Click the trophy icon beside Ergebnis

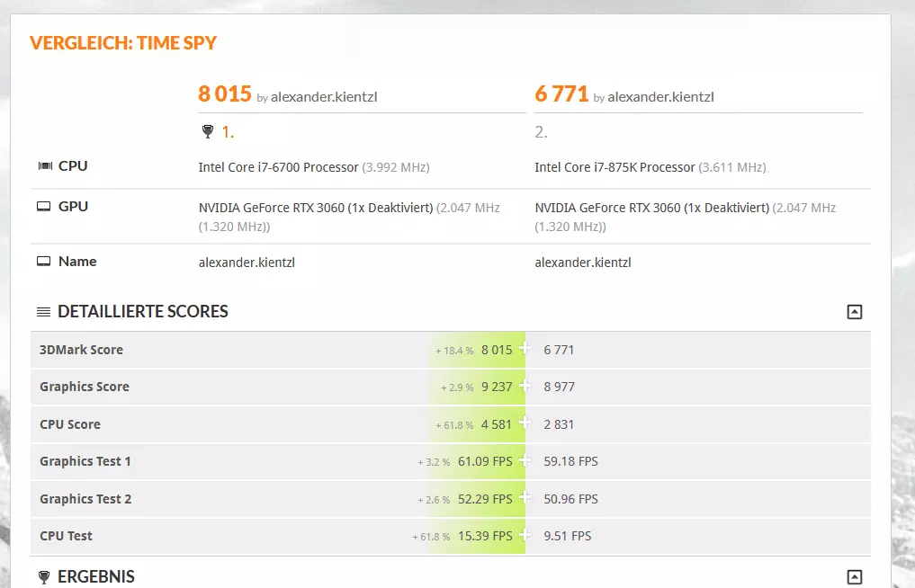coord(44,577)
